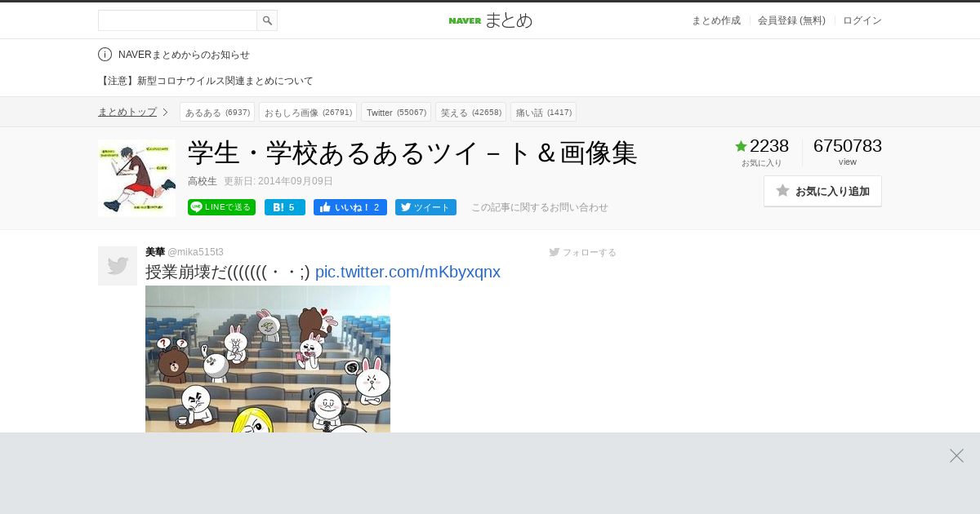980x514 pixels.
Task: Open the 学生・学校あるあるツイート title
Action: (412, 153)
